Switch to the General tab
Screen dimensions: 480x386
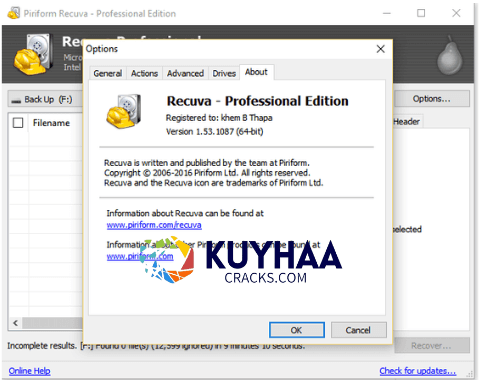click(x=108, y=73)
